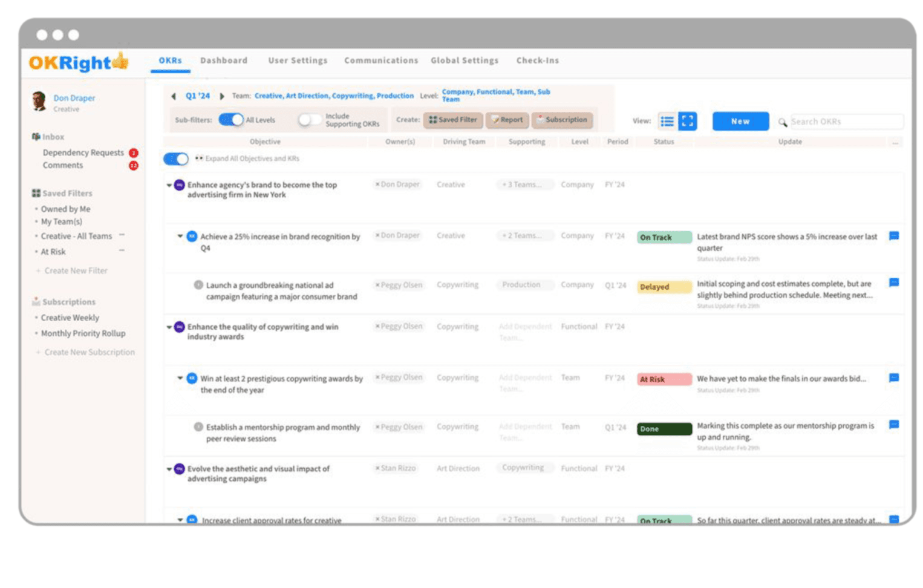Open the Dashboard tab
923x588 pixels.
224,60
